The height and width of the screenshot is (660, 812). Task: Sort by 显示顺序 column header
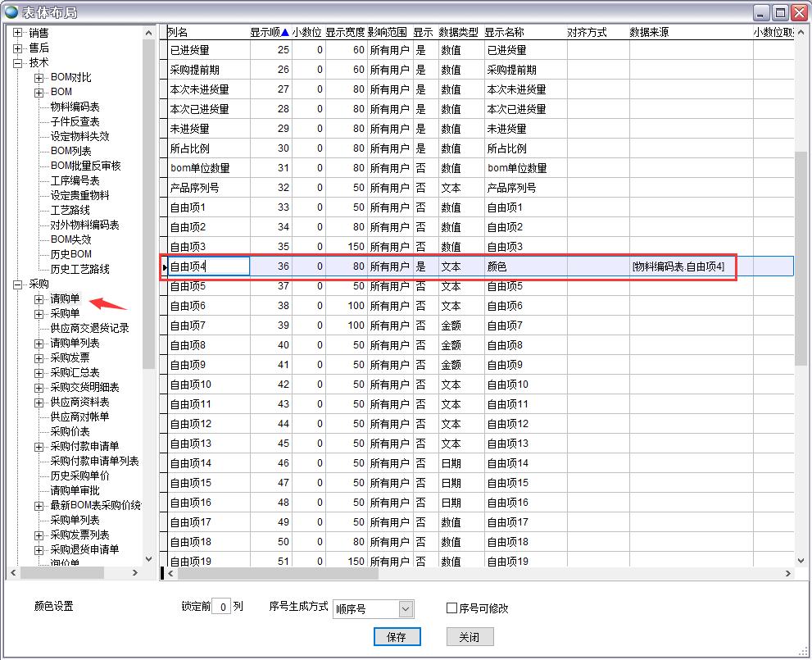pyautogui.click(x=269, y=33)
